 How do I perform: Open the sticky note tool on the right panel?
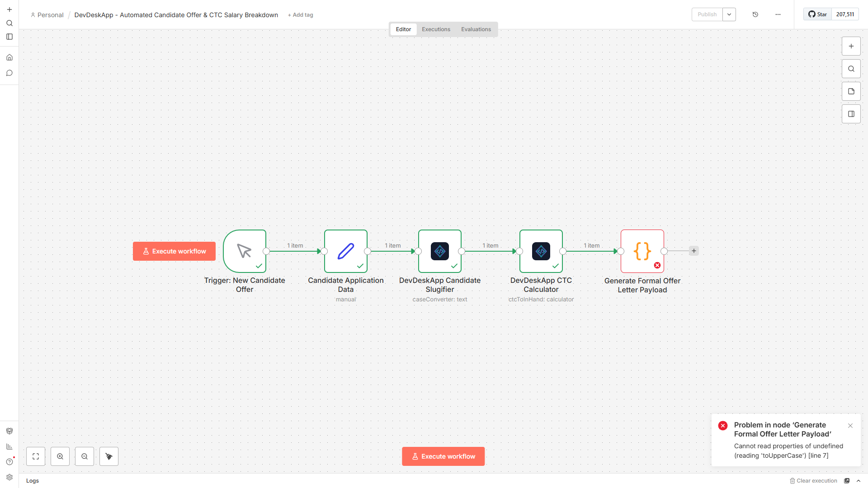coord(851,91)
